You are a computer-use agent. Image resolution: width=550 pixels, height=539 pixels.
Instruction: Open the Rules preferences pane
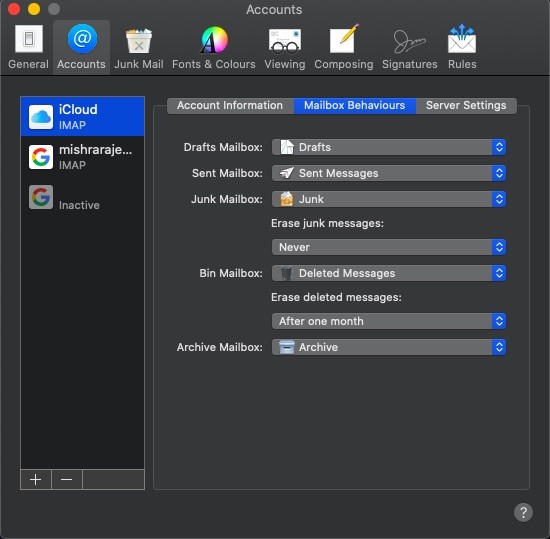[x=462, y=47]
